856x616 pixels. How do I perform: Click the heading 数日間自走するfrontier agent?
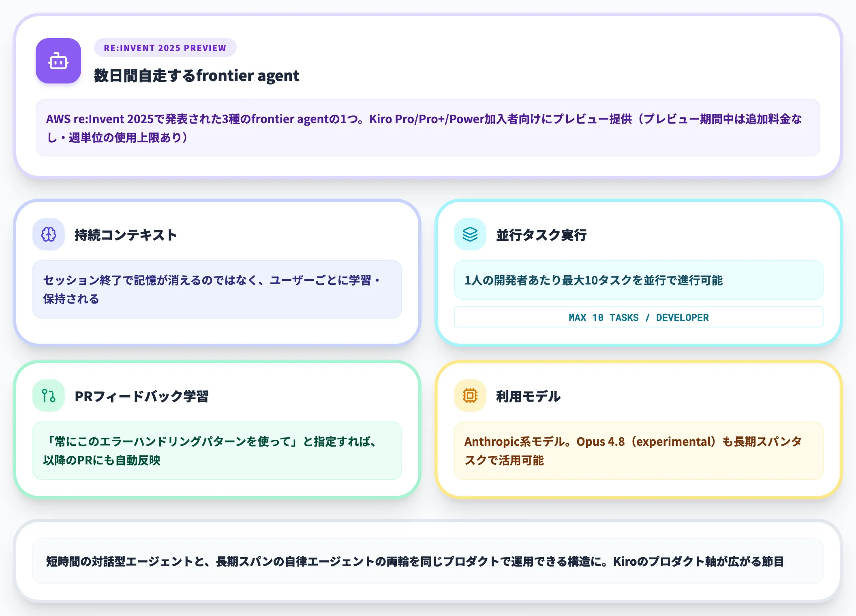[197, 76]
